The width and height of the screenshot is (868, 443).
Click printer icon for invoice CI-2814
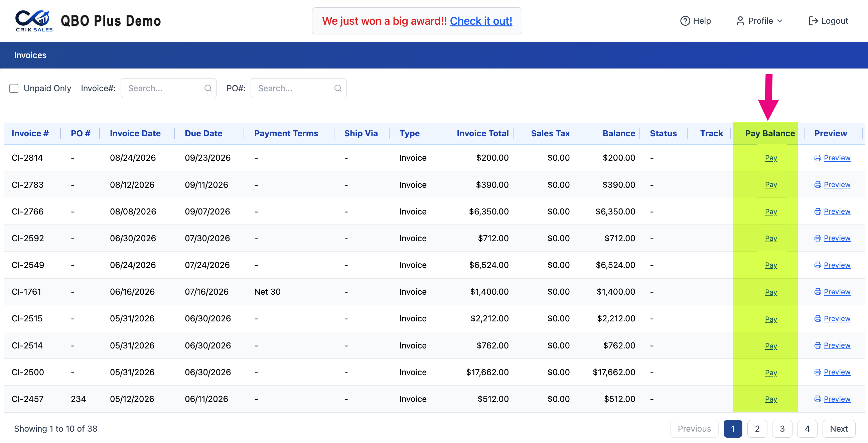[x=818, y=158]
